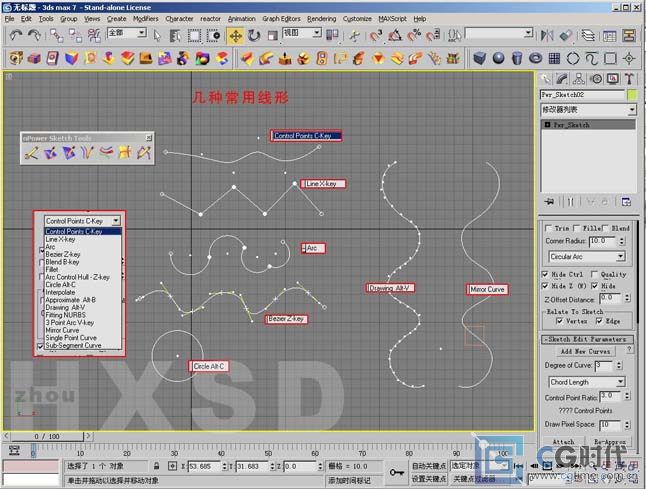Choose the Rectangular Selection Region icon

(x=194, y=36)
